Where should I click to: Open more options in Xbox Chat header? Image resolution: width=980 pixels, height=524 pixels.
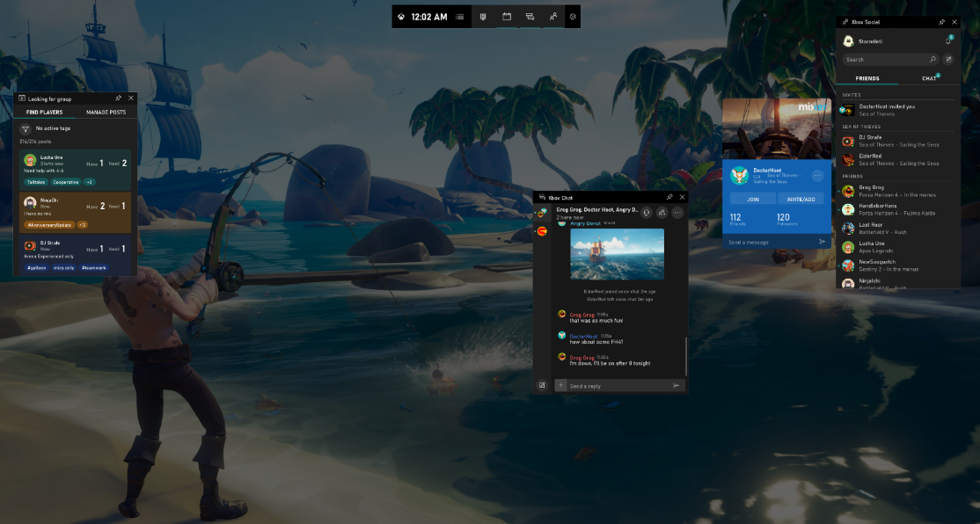click(x=677, y=213)
